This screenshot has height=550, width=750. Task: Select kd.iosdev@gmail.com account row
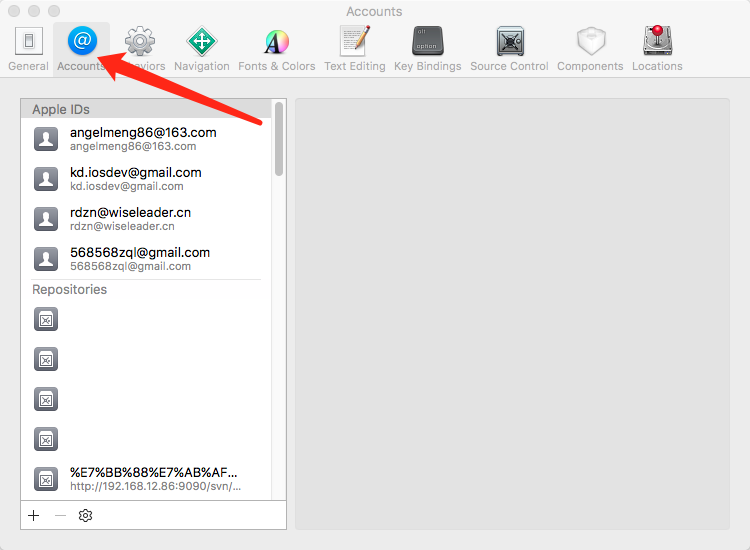click(x=146, y=179)
